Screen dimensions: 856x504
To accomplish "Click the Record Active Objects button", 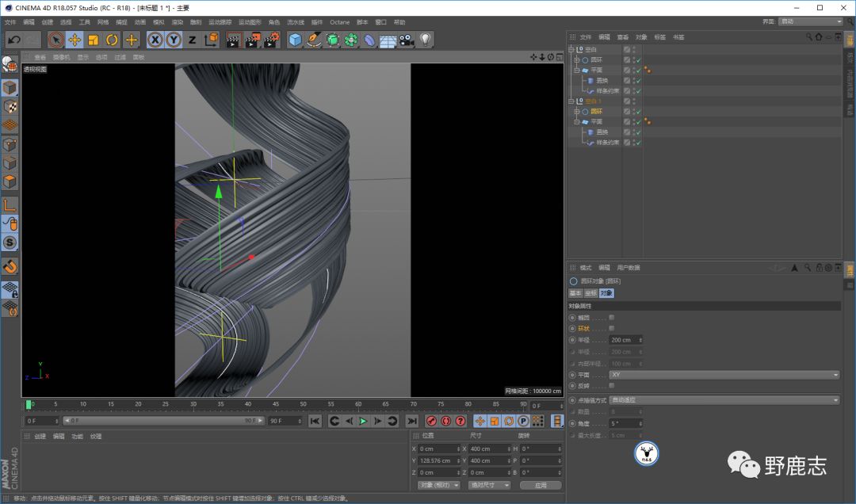I will click(432, 421).
